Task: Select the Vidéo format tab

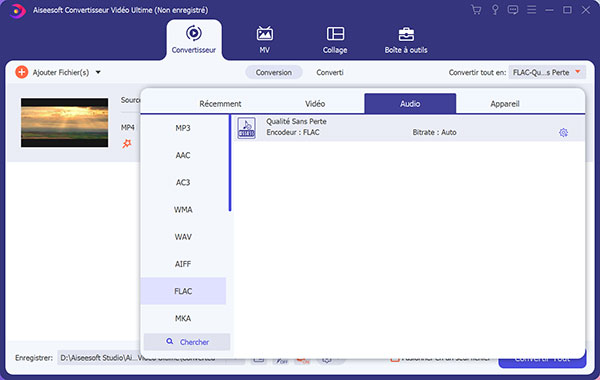Action: [315, 104]
